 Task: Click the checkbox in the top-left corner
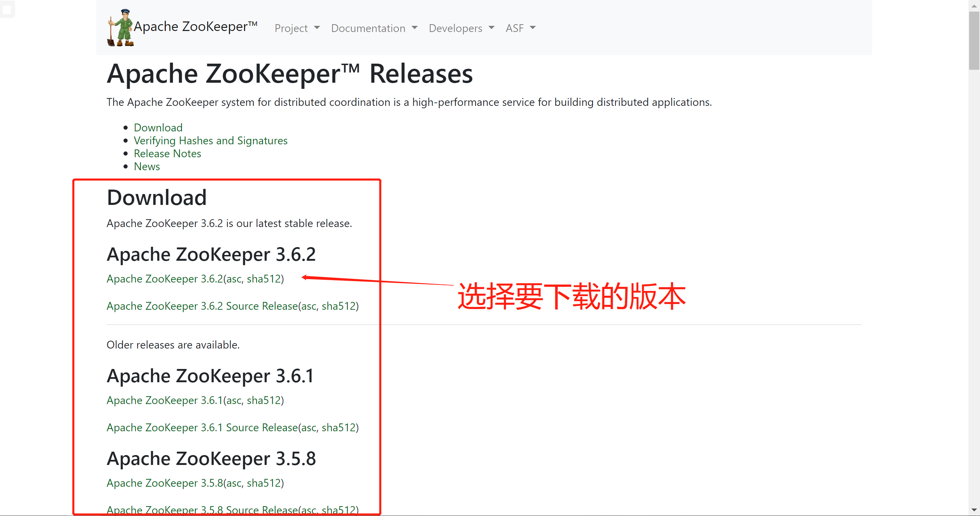7,10
